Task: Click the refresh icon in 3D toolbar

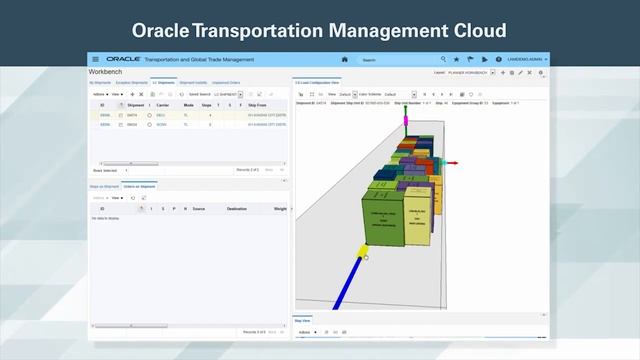Action: click(471, 94)
